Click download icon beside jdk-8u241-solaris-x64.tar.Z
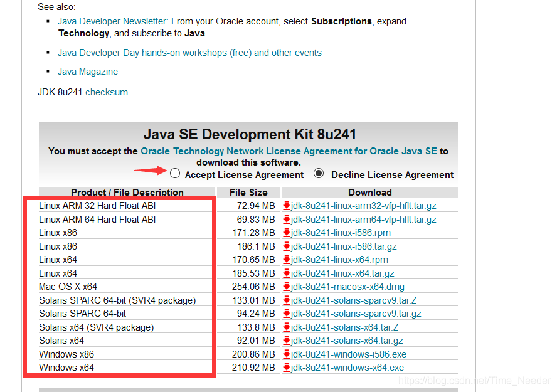 (x=286, y=327)
